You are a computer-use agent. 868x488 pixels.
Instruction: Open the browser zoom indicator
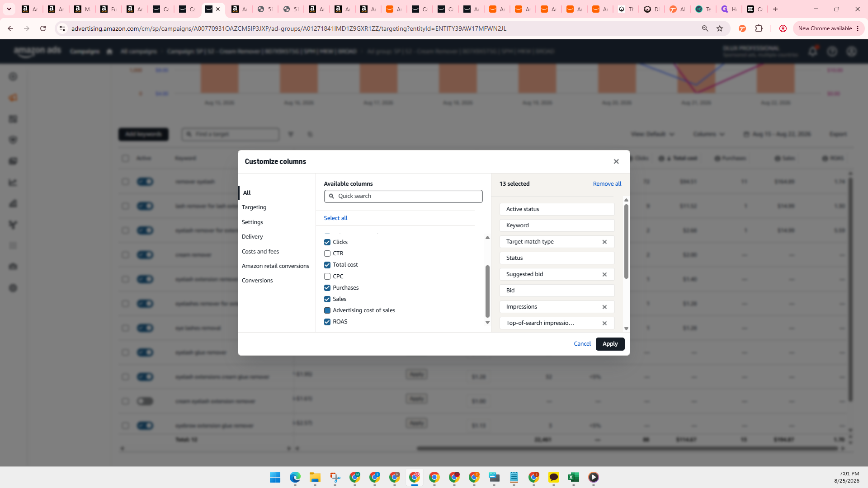[x=705, y=28]
